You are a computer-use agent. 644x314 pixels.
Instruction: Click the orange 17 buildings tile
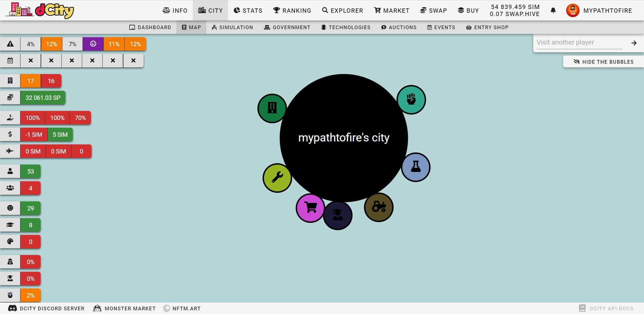pos(31,81)
